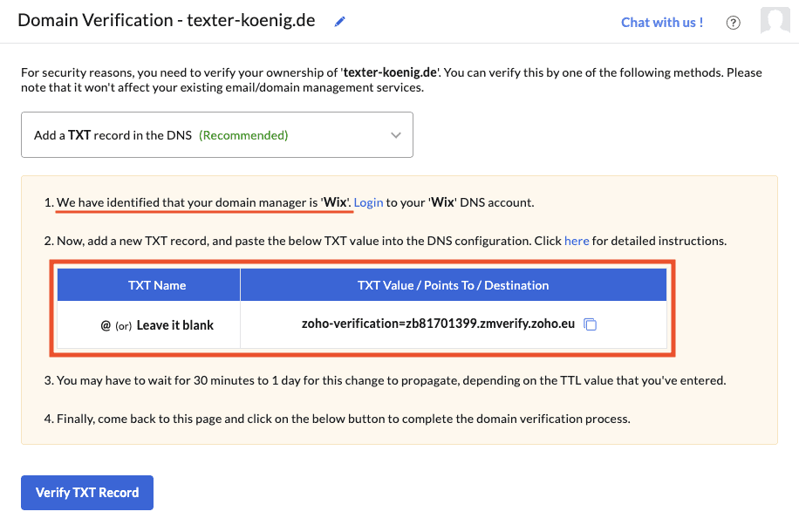Click the '@ (or) Leave it blank' cell

point(148,325)
